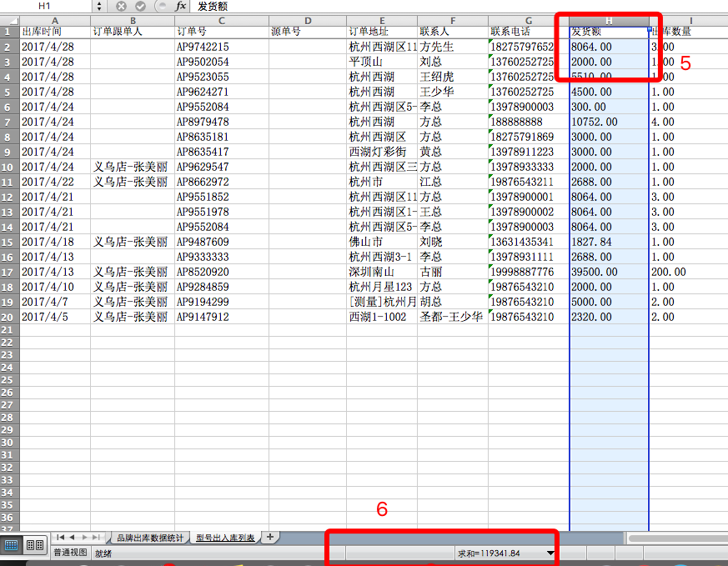Select row 10 header
The image size is (728, 566).
coord(9,167)
